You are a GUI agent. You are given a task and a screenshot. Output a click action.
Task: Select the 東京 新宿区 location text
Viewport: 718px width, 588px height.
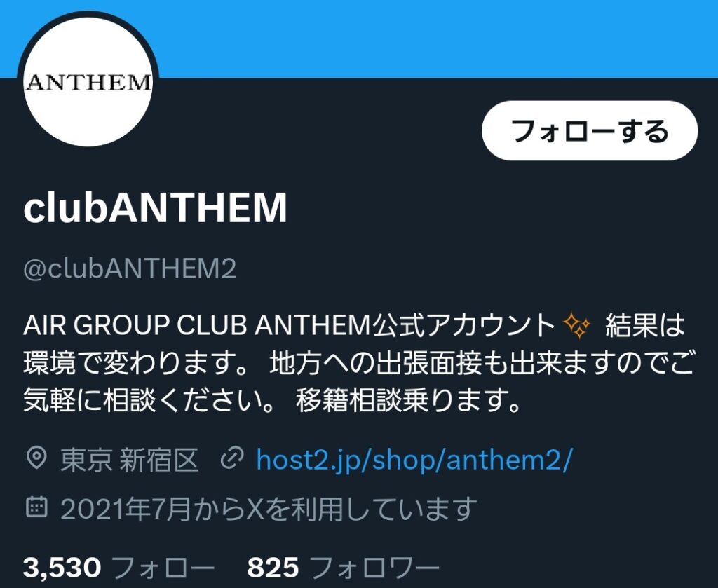(x=130, y=460)
